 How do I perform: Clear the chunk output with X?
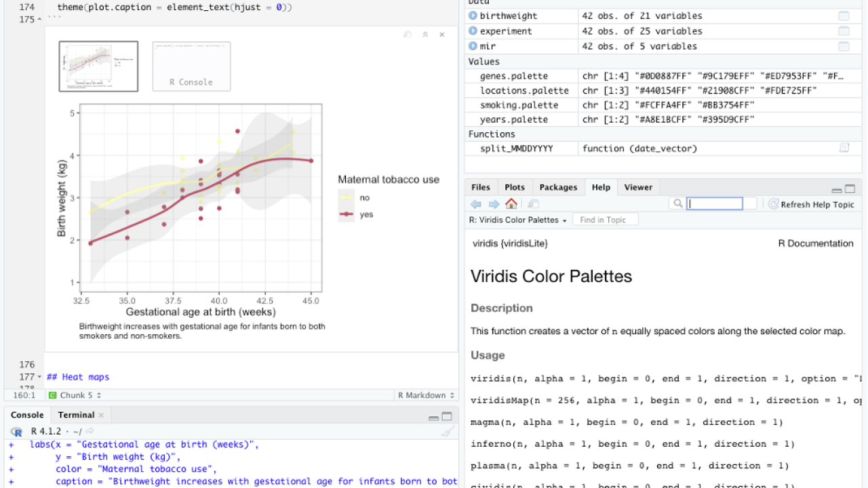[442, 35]
